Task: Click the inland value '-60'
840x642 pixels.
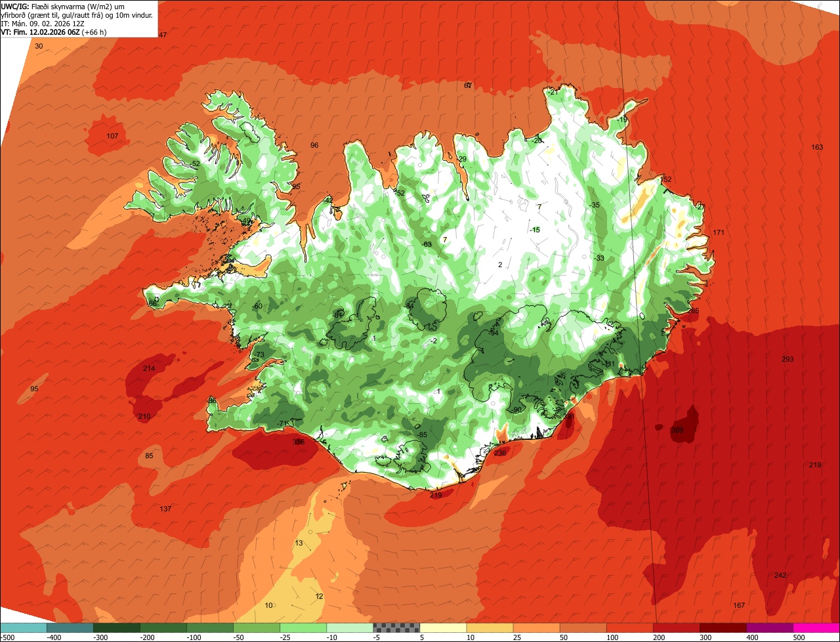Action: coord(257,306)
